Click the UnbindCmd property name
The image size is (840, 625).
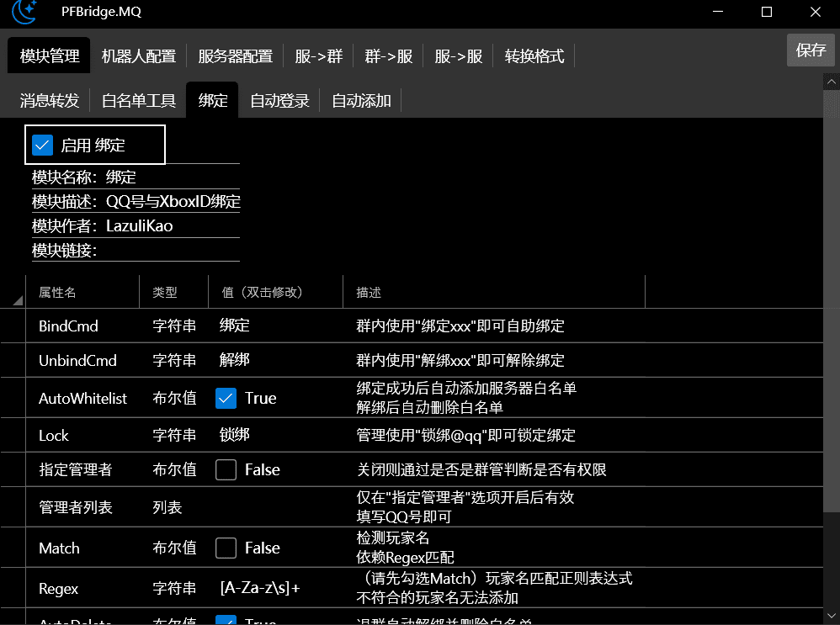(x=77, y=360)
